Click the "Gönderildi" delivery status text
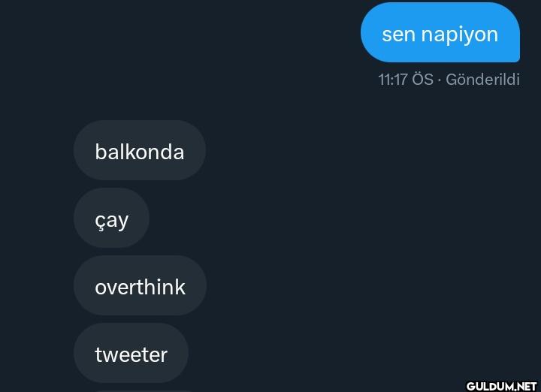 click(482, 80)
